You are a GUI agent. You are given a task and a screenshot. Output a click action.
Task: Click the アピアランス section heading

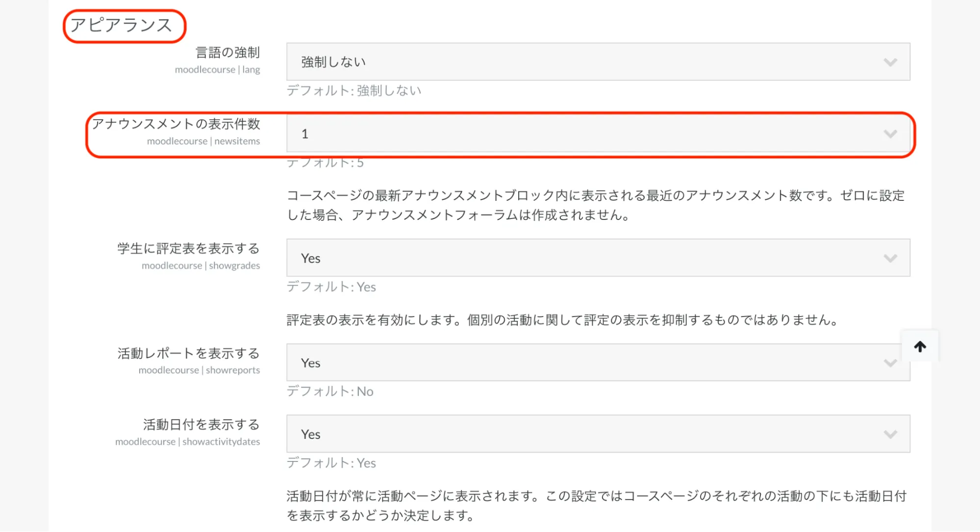coord(121,25)
